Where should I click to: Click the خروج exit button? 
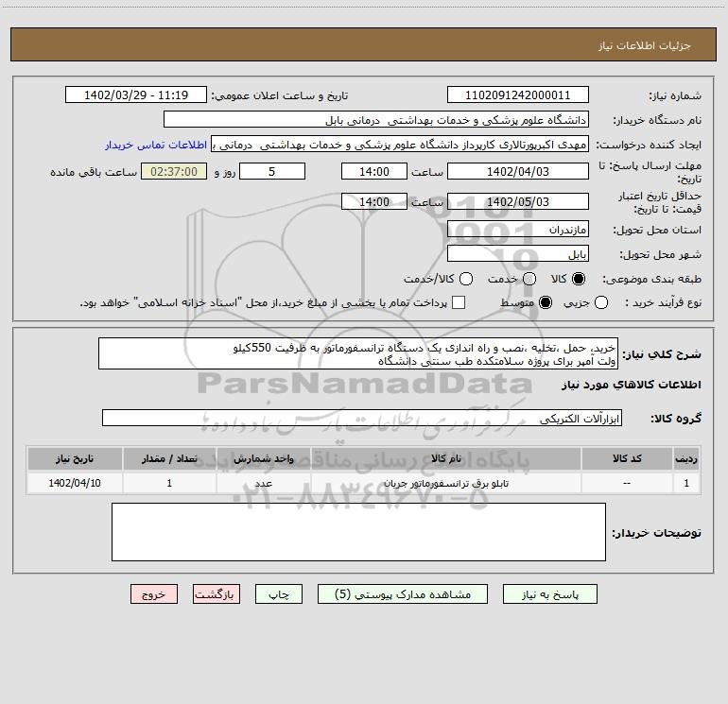coord(154,594)
